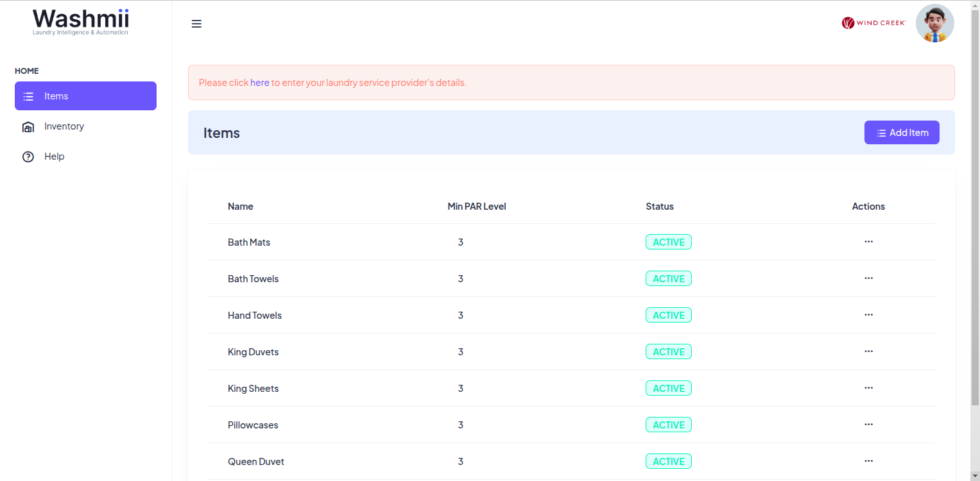Click the Wind Creek logo
Viewport: 980px width, 481px height.
click(x=873, y=23)
